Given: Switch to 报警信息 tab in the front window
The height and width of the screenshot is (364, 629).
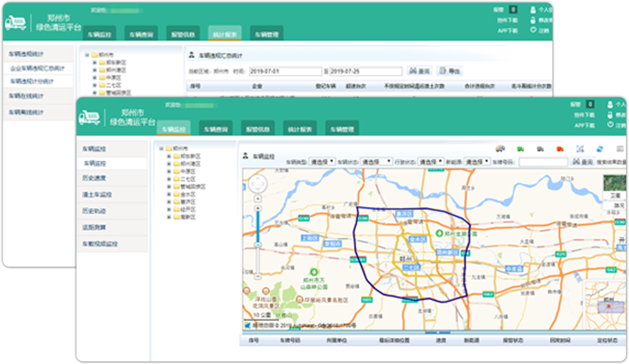Looking at the screenshot, I should point(256,129).
